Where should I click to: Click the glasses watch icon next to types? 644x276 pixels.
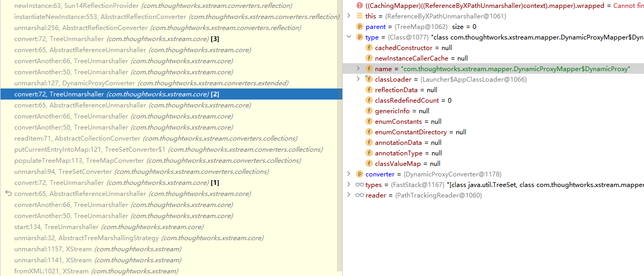pyautogui.click(x=360, y=184)
